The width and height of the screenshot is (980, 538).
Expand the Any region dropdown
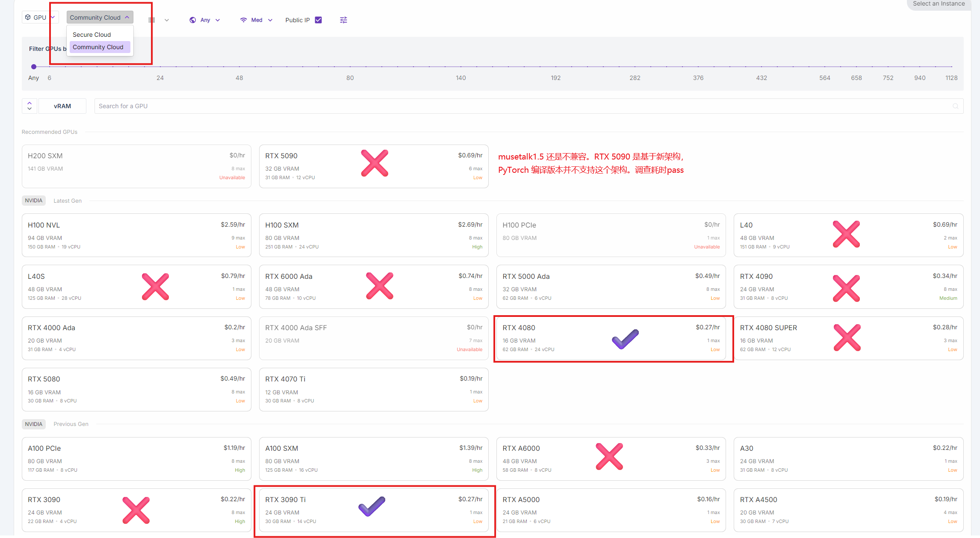pyautogui.click(x=218, y=20)
